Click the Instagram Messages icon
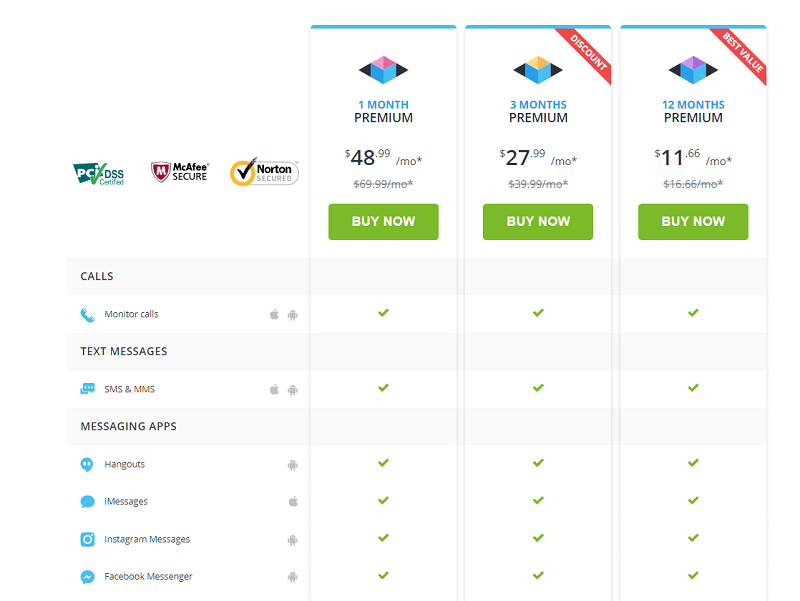 87,539
